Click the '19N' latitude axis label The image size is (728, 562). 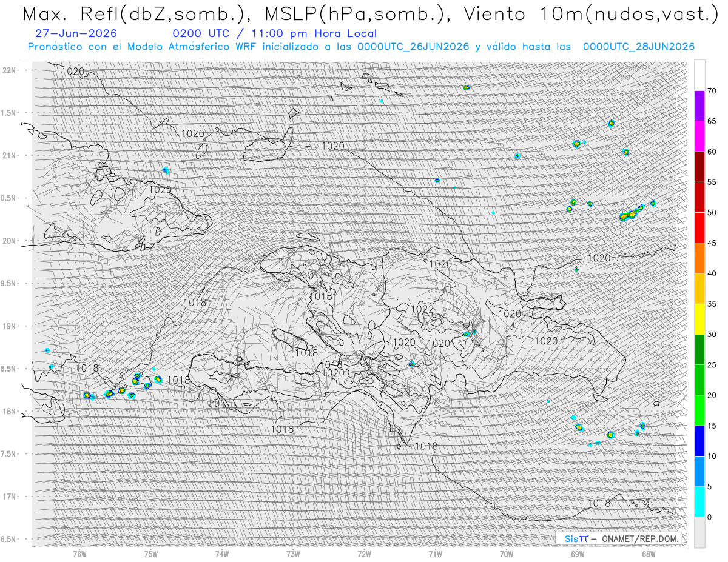pyautogui.click(x=10, y=326)
